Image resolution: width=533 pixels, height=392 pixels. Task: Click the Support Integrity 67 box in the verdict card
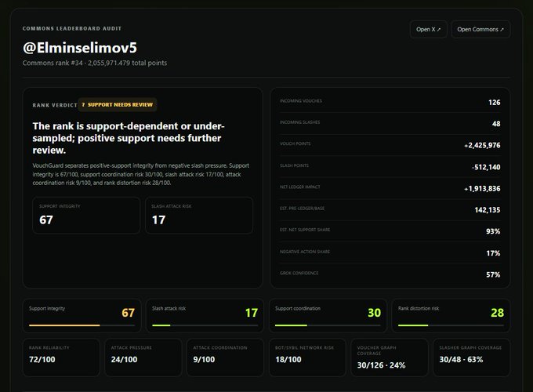point(86,216)
